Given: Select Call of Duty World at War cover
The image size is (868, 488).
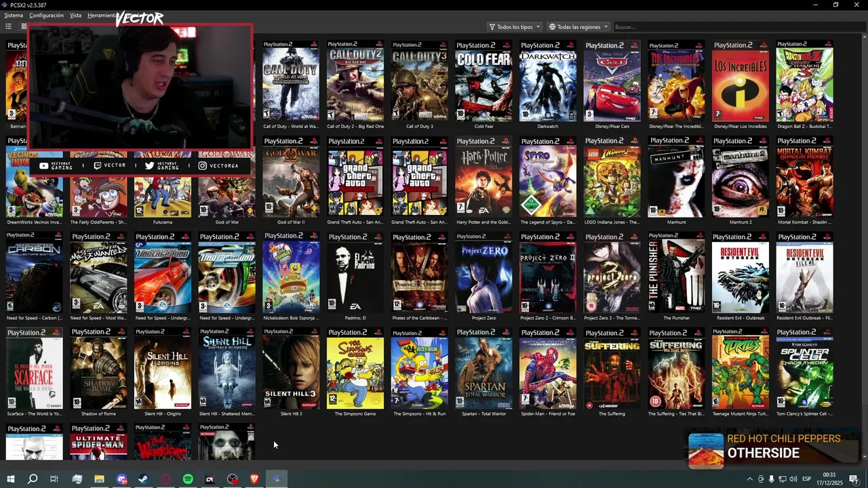Looking at the screenshot, I should pyautogui.click(x=291, y=81).
